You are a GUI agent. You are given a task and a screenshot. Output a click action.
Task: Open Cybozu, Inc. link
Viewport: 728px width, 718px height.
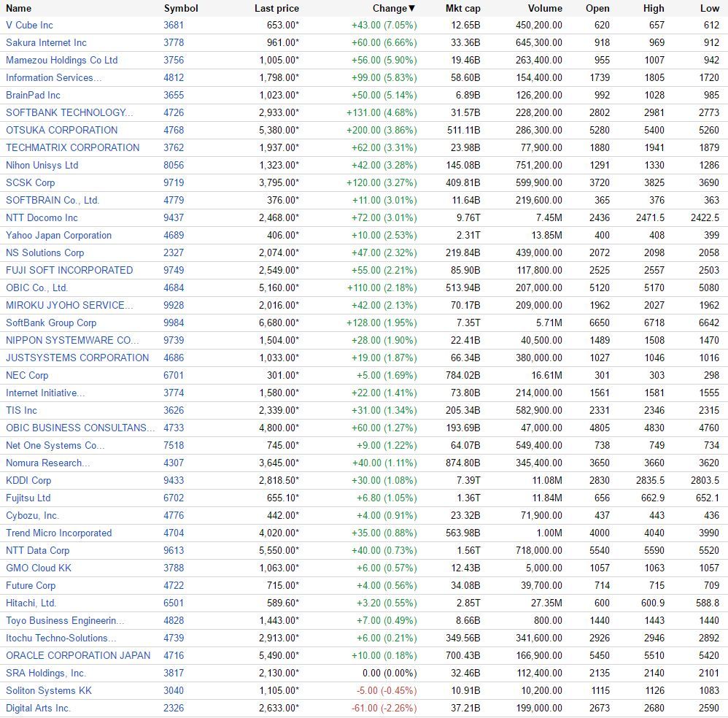(32, 515)
